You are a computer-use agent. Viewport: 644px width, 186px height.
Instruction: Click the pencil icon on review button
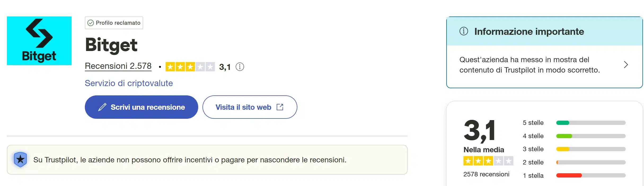[x=102, y=107]
